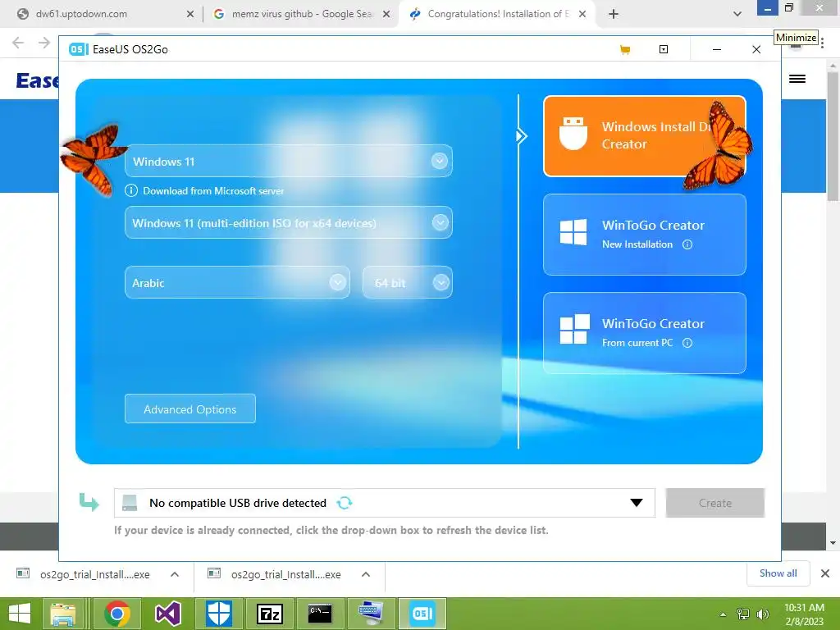The image size is (840, 630).
Task: Open Chrome tab search dropdown arrow
Action: 737,14
